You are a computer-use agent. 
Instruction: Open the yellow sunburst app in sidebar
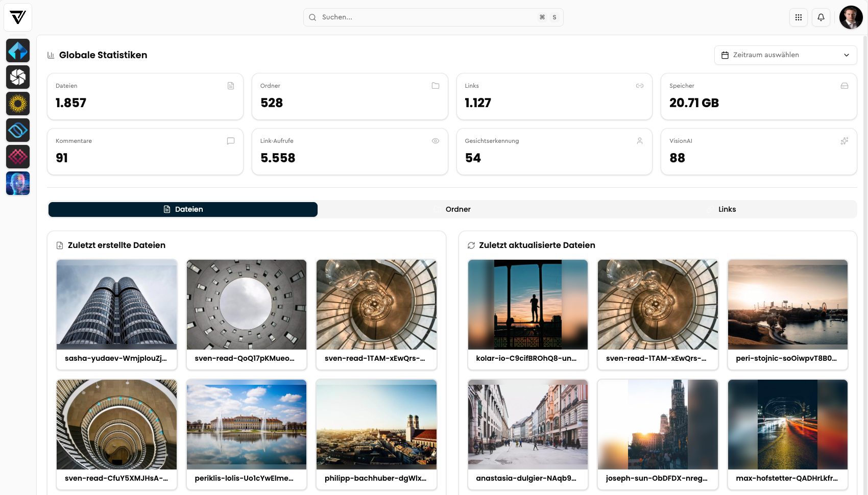pos(18,104)
